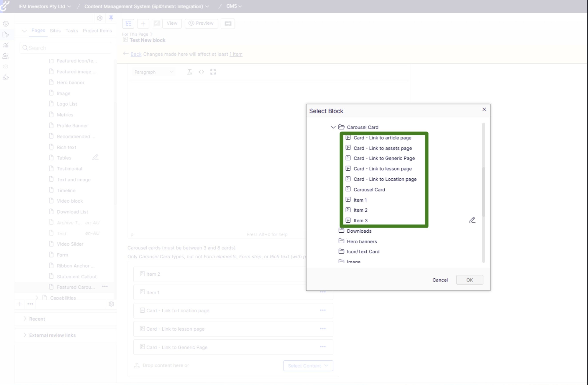Image resolution: width=588 pixels, height=385 pixels.
Task: Switch to the Sites tab
Action: (55, 31)
